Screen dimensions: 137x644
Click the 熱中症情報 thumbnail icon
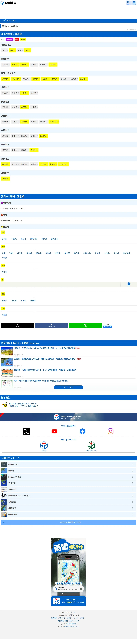pyautogui.click(x=4, y=514)
